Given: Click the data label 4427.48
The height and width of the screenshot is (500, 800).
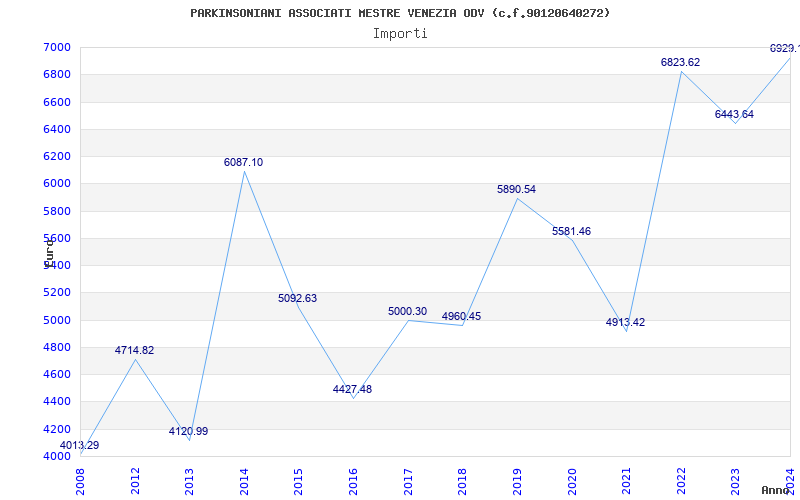Looking at the screenshot, I should (353, 389).
